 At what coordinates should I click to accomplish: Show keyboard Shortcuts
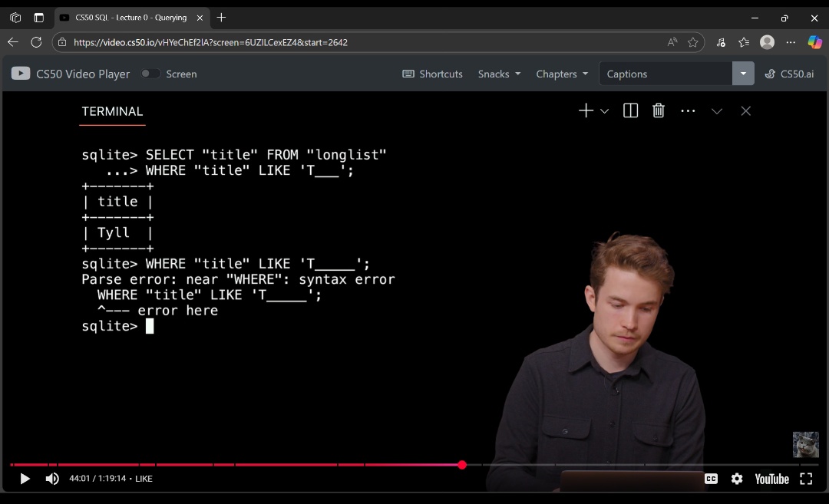[x=432, y=74]
